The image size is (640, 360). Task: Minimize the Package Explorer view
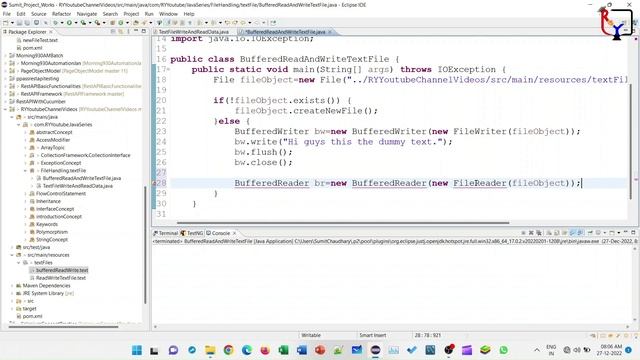(x=136, y=31)
